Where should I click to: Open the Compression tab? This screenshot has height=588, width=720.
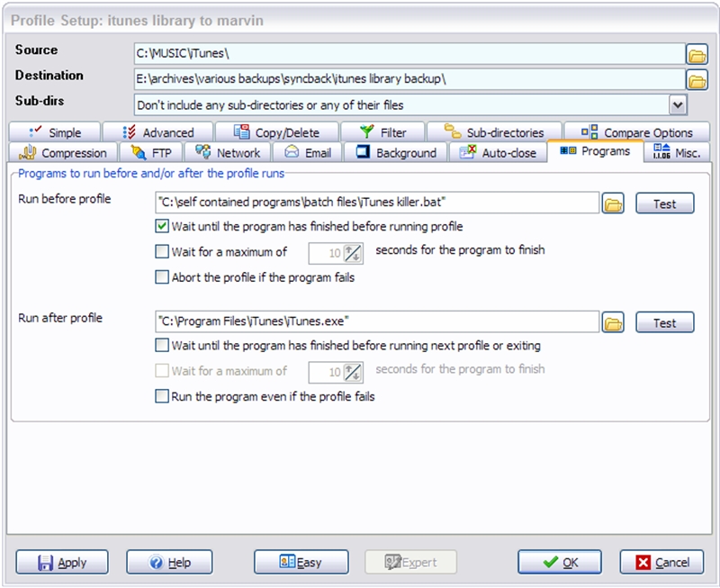pyautogui.click(x=63, y=152)
